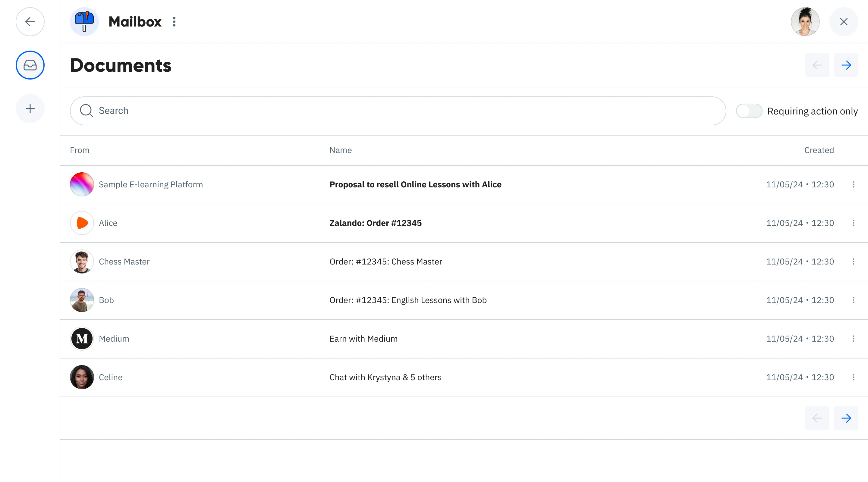Click the Mailbox app logo icon
868x482 pixels.
click(x=84, y=22)
